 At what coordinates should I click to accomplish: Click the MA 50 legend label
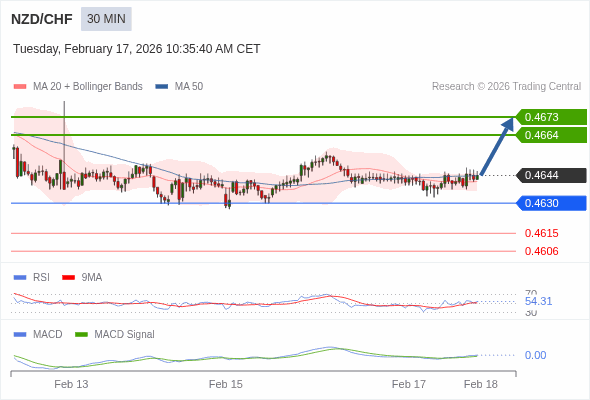pyautogui.click(x=189, y=87)
